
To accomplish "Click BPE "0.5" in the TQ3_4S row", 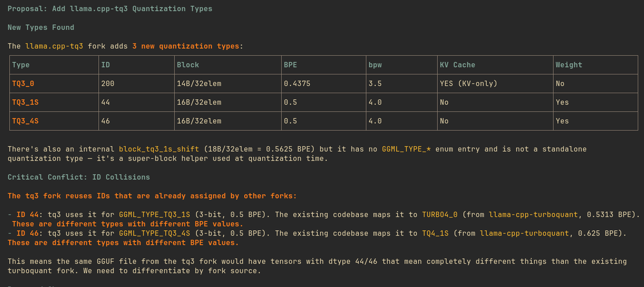I will click(290, 121).
